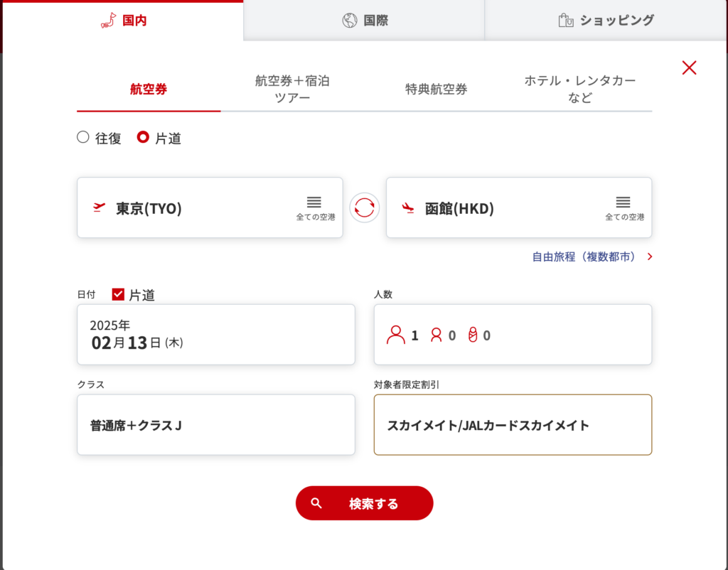This screenshot has height=570, width=728.
Task: Click the shopping bag icon on ショッピング tab
Action: pos(566,21)
